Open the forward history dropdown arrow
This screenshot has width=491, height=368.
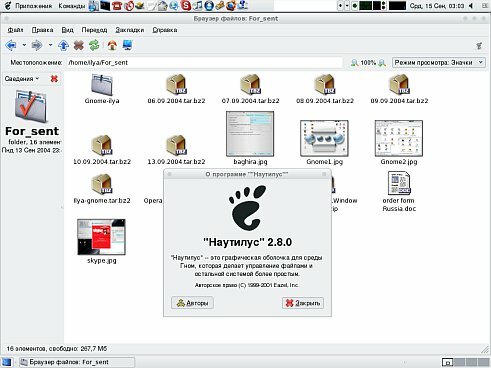(x=50, y=45)
